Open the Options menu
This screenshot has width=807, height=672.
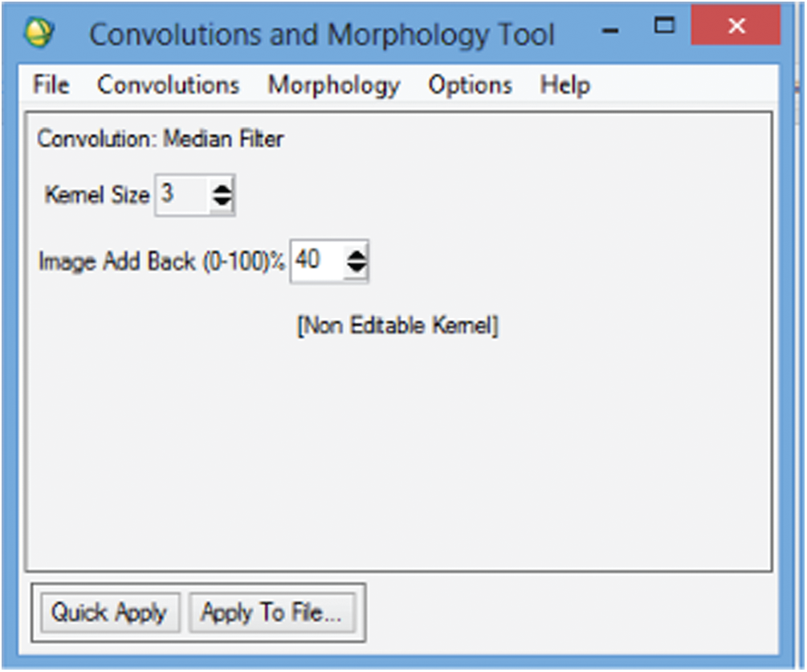(470, 85)
